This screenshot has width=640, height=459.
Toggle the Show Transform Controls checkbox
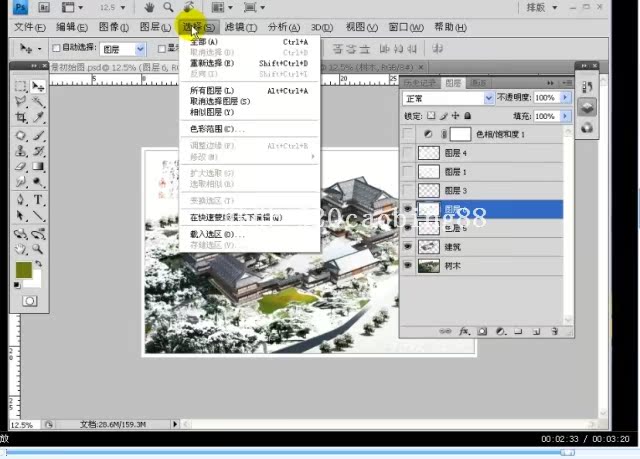(x=162, y=49)
